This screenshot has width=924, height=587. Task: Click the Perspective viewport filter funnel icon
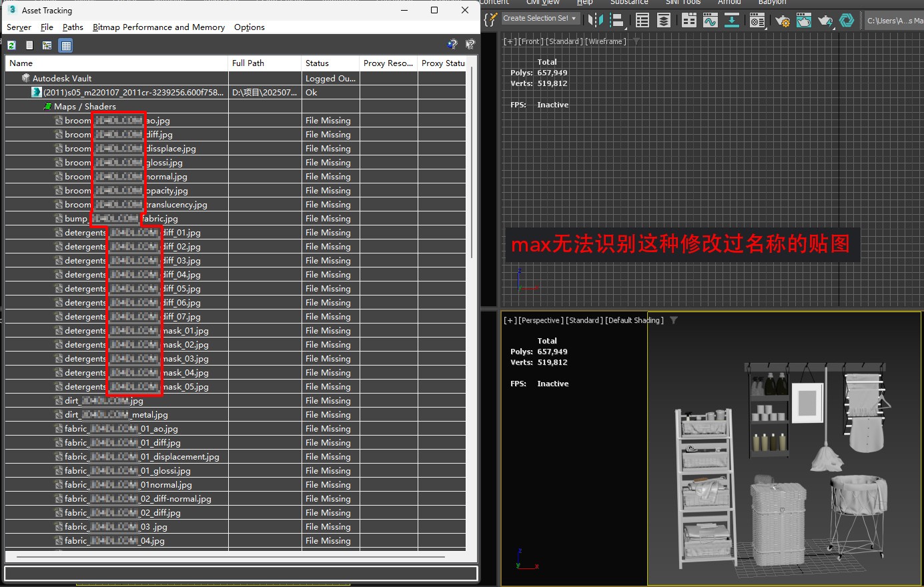(674, 320)
